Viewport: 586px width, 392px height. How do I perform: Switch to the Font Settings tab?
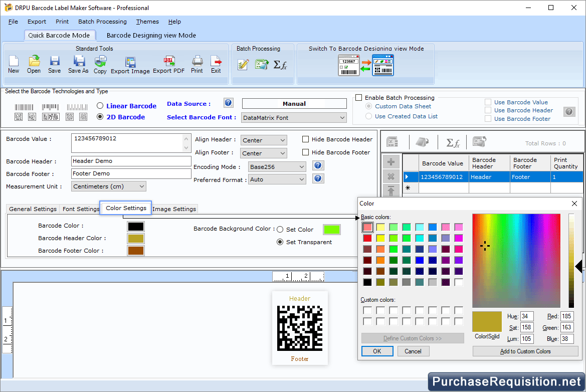click(x=81, y=209)
